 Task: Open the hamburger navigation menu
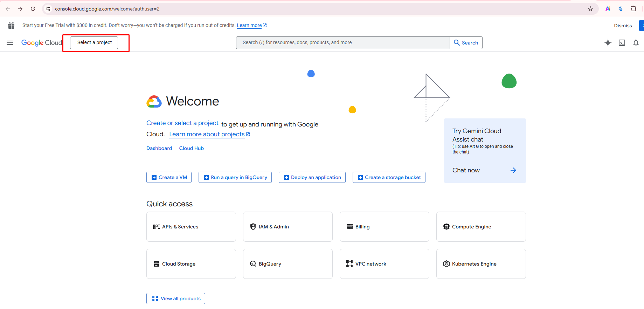[10, 43]
